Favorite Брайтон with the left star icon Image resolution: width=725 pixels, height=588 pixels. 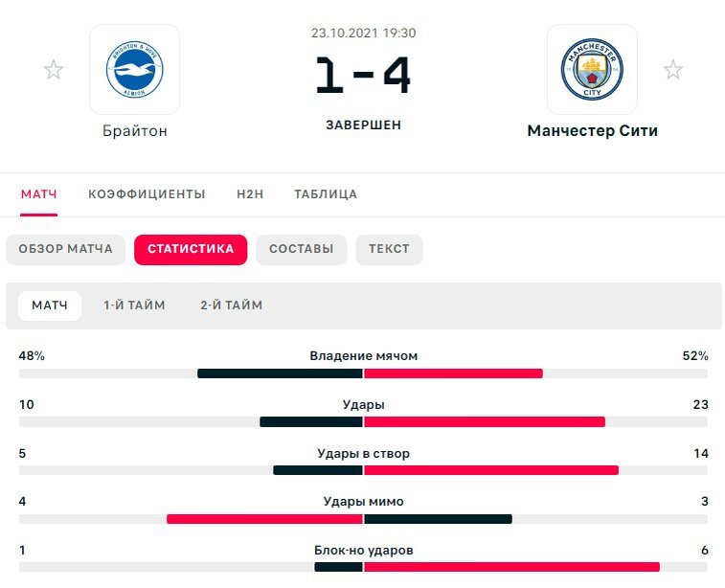tap(54, 70)
